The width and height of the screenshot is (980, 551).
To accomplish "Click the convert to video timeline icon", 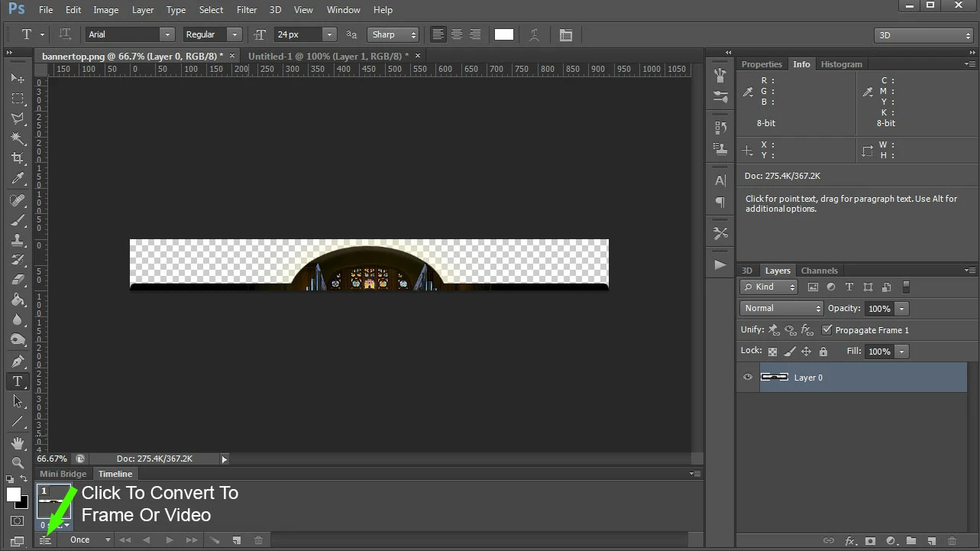I will tap(45, 540).
